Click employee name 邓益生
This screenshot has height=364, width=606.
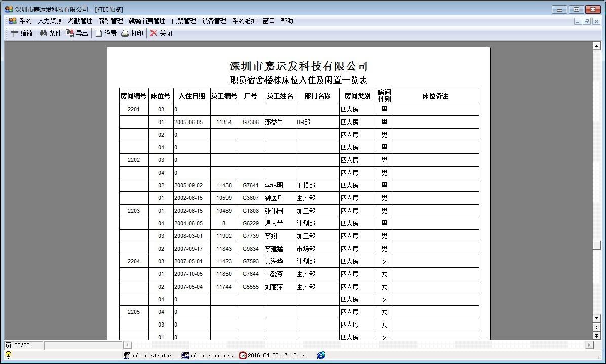(x=274, y=123)
